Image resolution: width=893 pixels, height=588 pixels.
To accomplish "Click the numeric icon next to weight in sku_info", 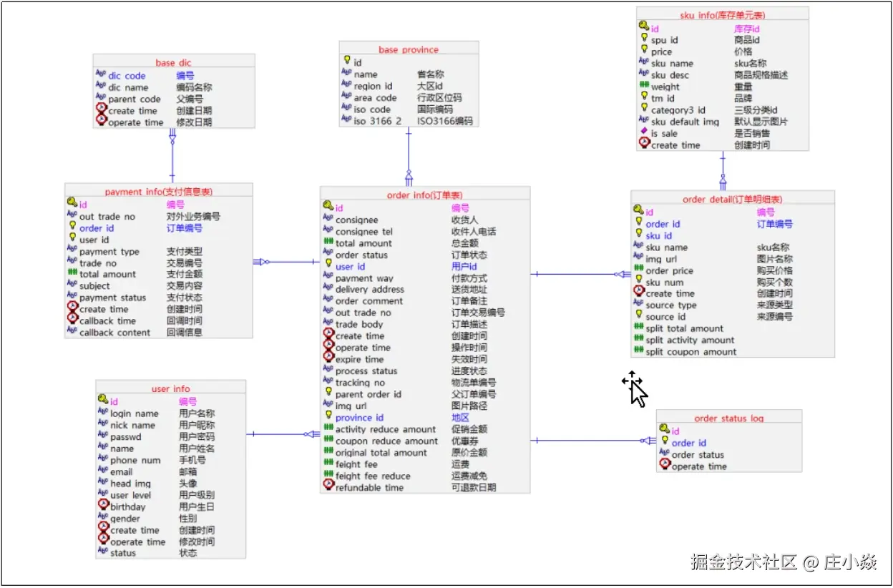I will [x=644, y=86].
